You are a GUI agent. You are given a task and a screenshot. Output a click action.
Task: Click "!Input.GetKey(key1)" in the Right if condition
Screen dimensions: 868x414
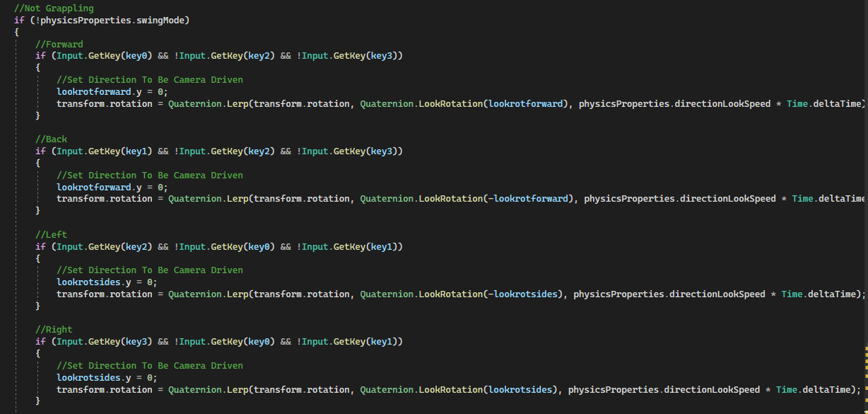[347, 342]
